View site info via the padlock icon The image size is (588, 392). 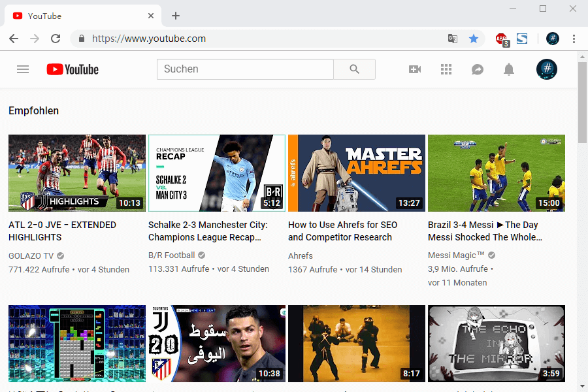pos(82,39)
